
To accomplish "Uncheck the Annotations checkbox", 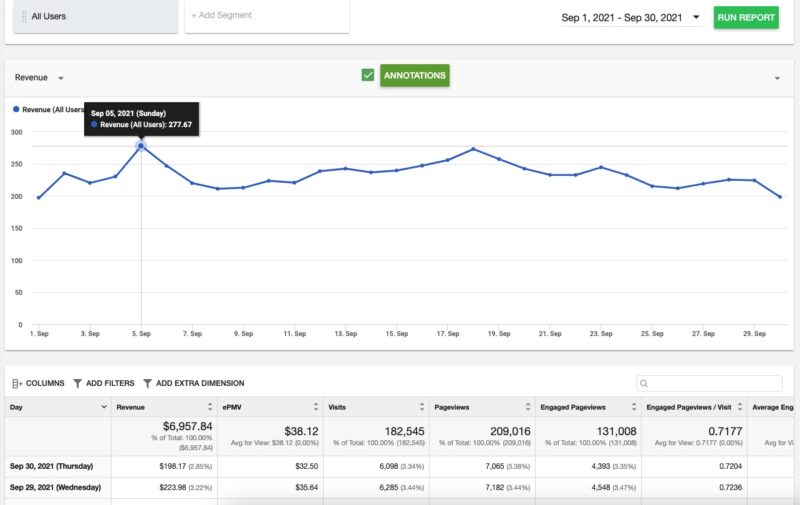I will coord(368,75).
